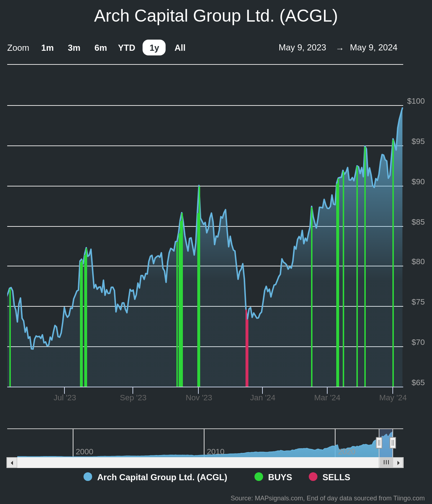
Task: Click the green BUYS legend marker
Action: pos(259,477)
